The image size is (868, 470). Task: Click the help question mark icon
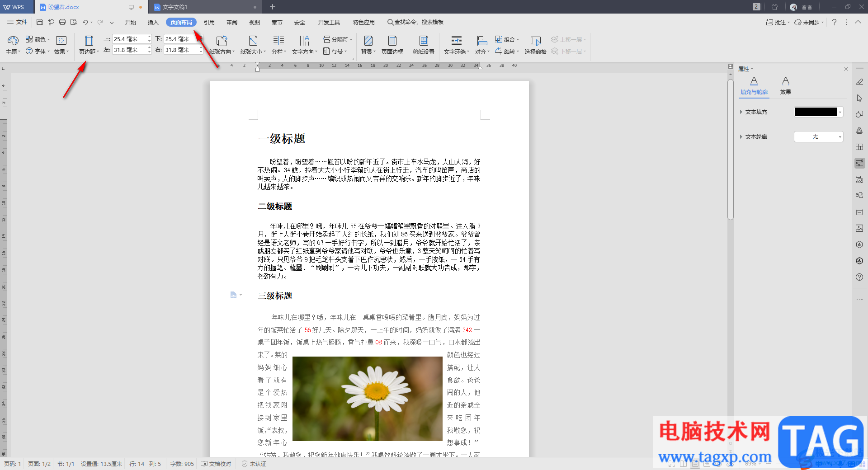[x=834, y=22]
